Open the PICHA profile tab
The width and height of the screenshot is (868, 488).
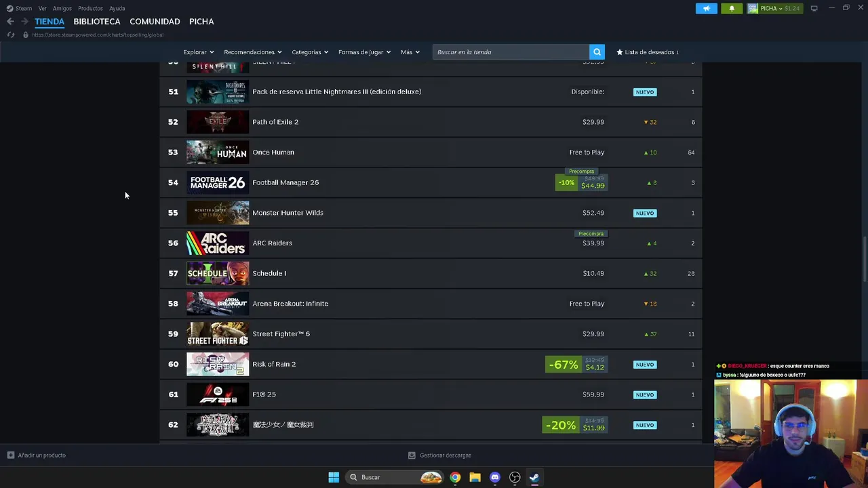pos(201,22)
